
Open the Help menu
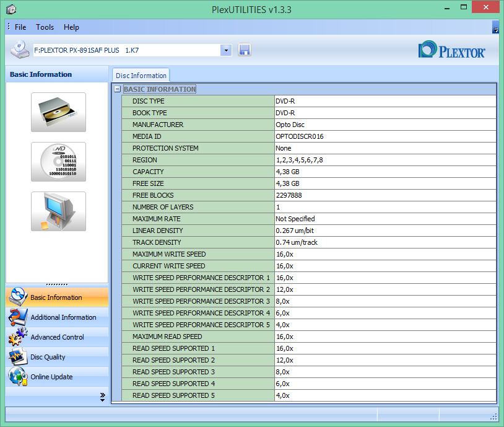click(x=71, y=27)
